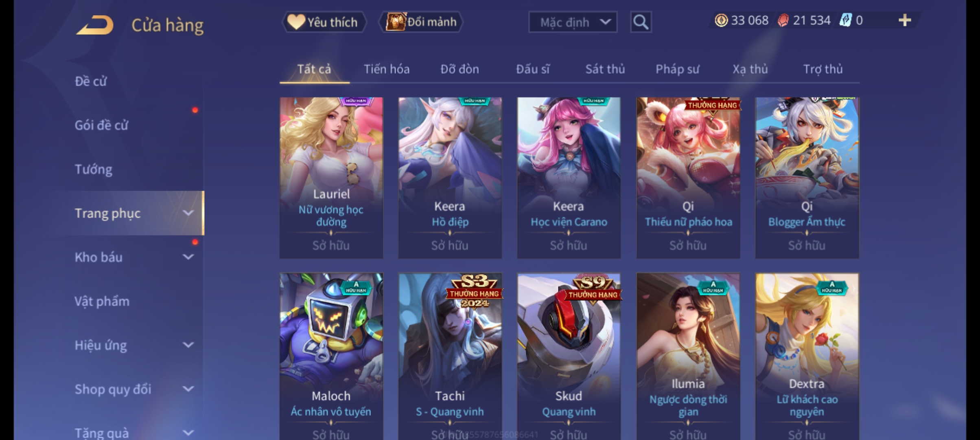Tap the gold coin balance icon
Screen dimensions: 980x440
tap(721, 20)
